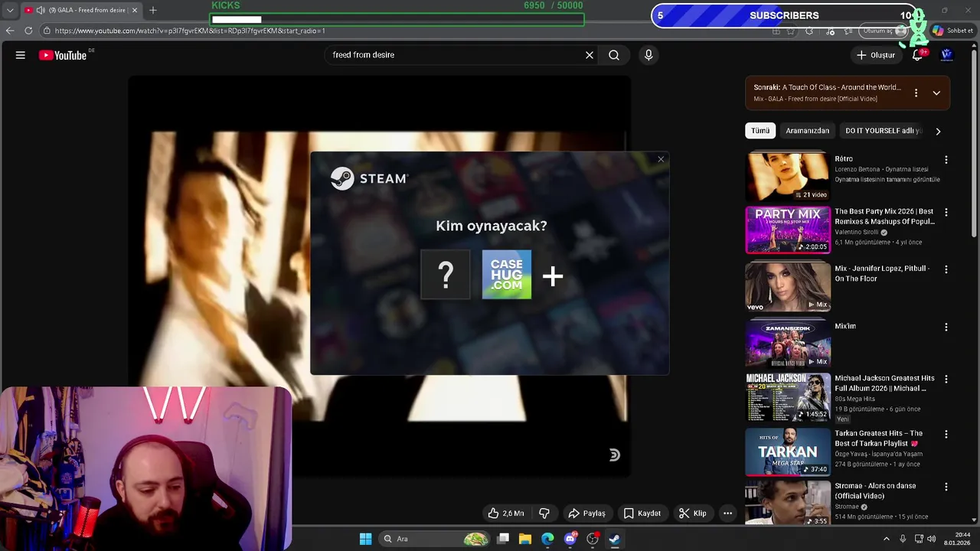Click the browser address bar URL

(x=190, y=31)
